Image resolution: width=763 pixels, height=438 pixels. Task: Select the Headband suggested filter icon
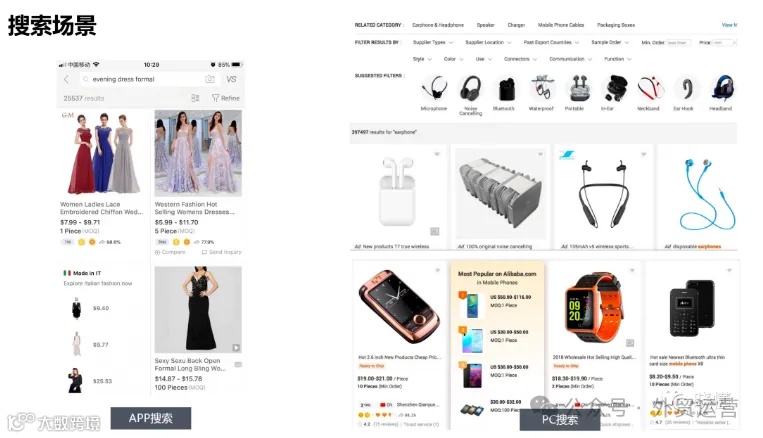coord(722,89)
